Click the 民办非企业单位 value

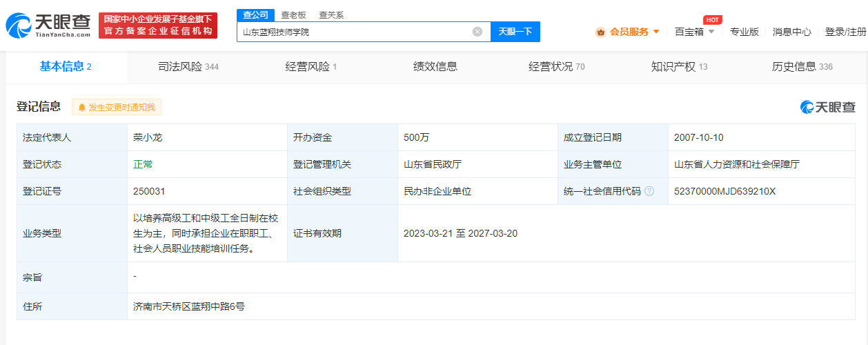[x=437, y=191]
